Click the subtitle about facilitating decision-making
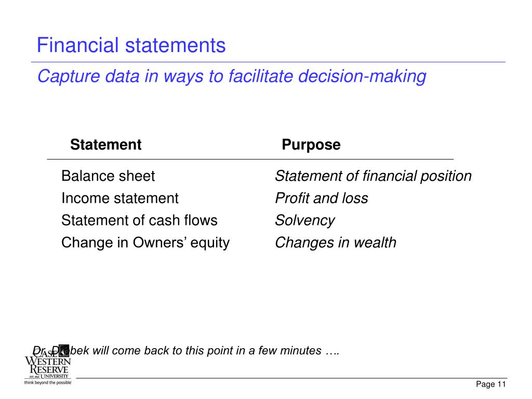The width and height of the screenshot is (532, 399). (232, 76)
